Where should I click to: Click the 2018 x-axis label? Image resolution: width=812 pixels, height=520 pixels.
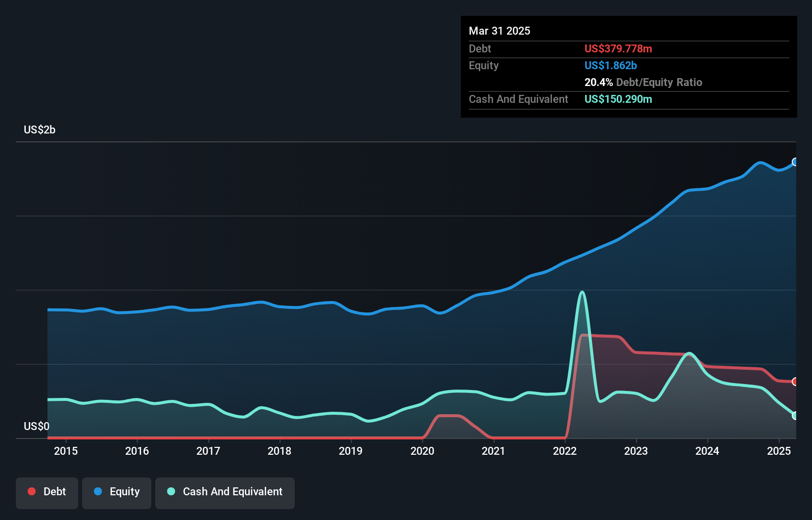point(279,451)
